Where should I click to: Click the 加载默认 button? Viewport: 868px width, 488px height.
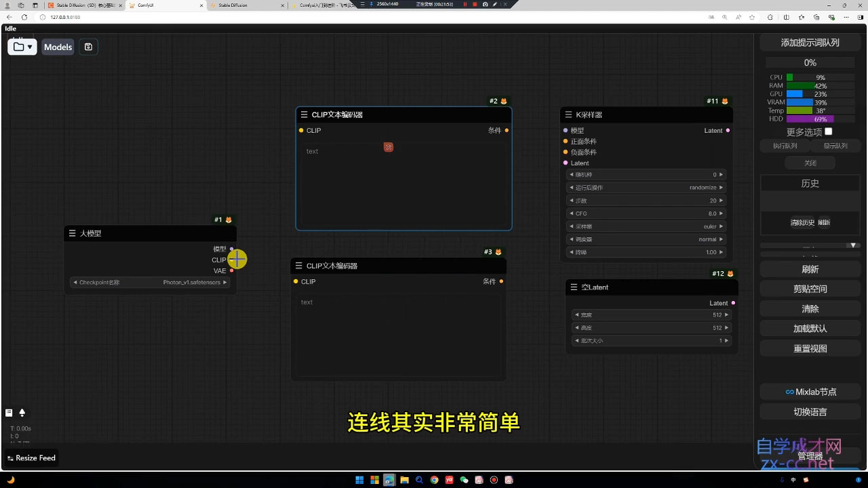(x=810, y=329)
